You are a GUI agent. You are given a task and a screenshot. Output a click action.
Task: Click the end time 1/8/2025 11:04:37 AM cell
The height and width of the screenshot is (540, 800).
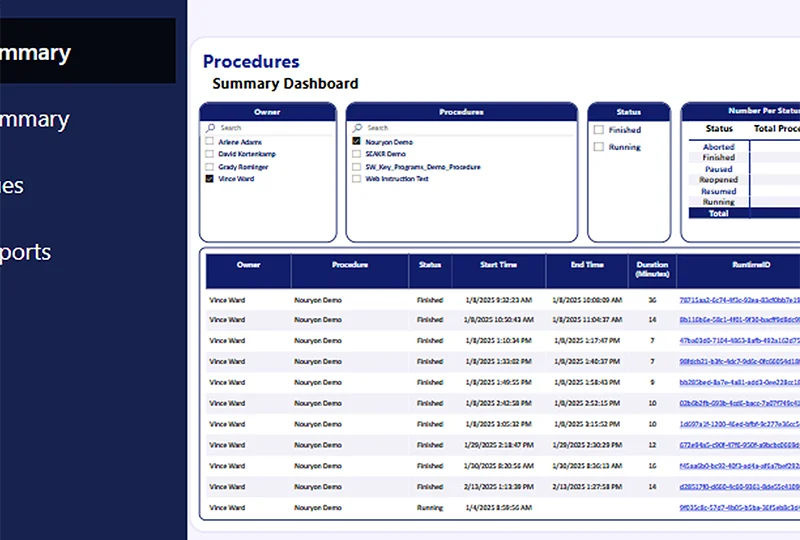tap(587, 320)
